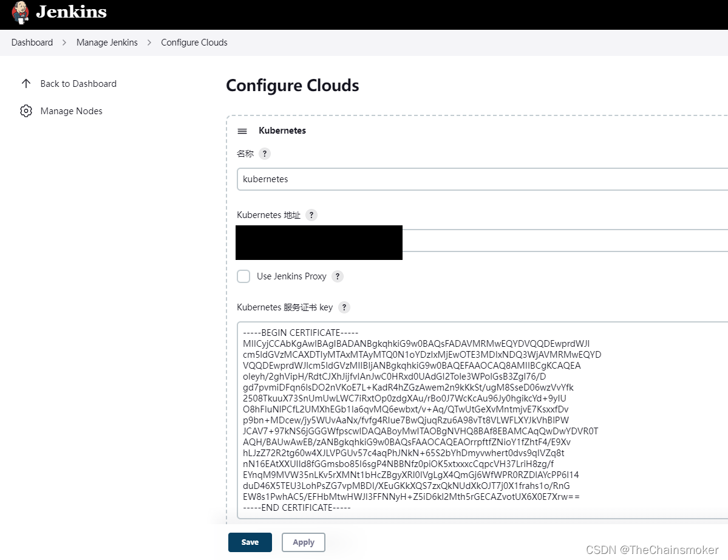Go to Manage Jenkins breadcrumb
Viewport: 728px width, 560px height.
pyautogui.click(x=107, y=43)
